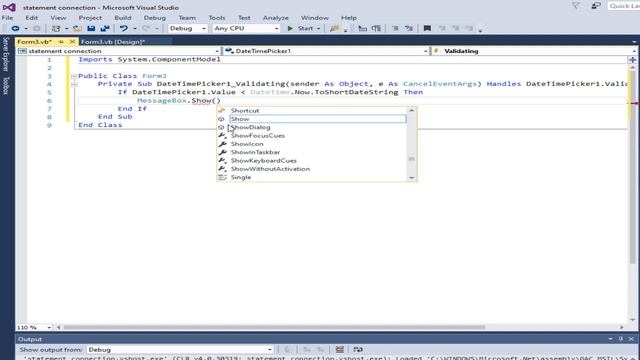This screenshot has width=640, height=360.
Task: Toggle Word Wrap icon in Output panel
Action: pyautogui.click(x=358, y=350)
